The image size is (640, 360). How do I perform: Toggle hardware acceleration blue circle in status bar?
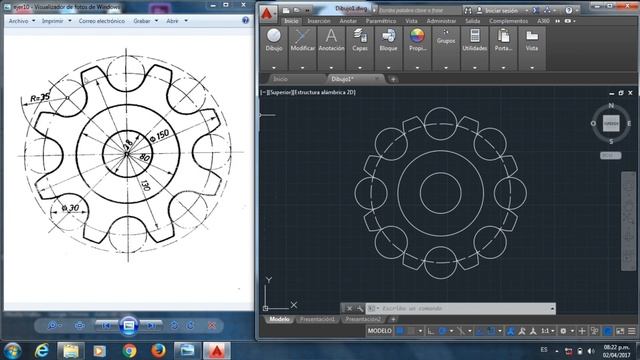click(x=608, y=331)
